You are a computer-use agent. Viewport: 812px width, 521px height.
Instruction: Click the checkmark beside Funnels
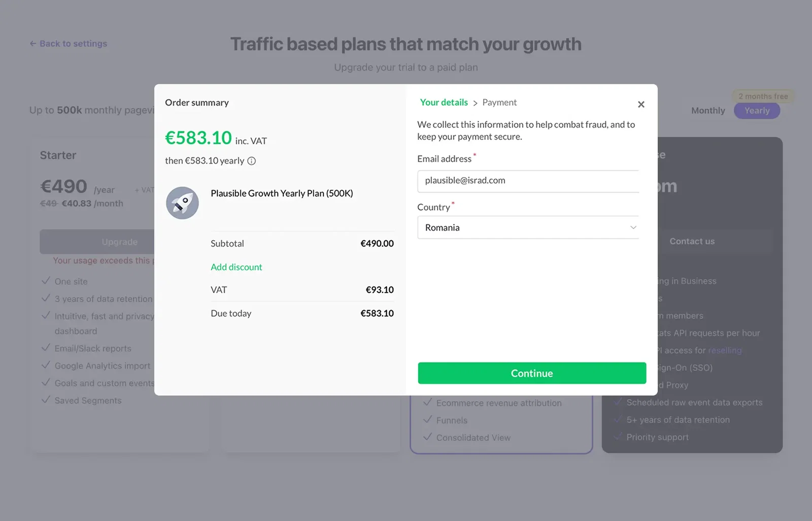click(x=428, y=420)
